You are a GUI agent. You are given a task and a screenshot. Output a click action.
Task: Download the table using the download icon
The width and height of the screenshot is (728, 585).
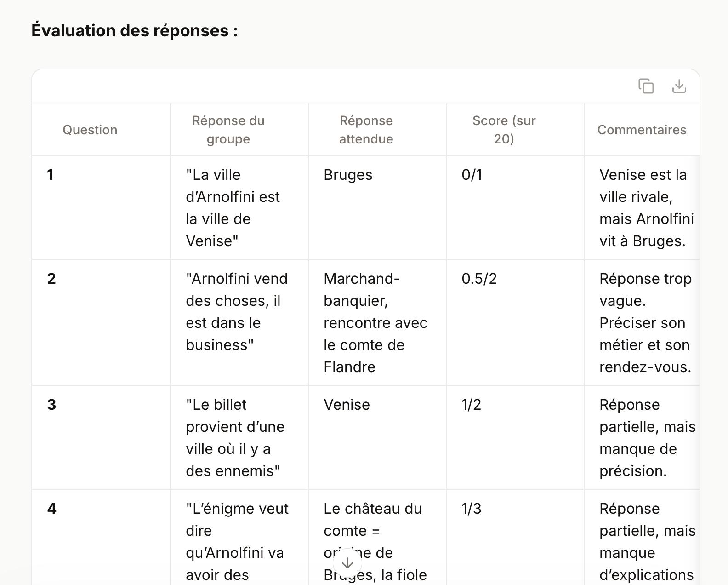[679, 86]
